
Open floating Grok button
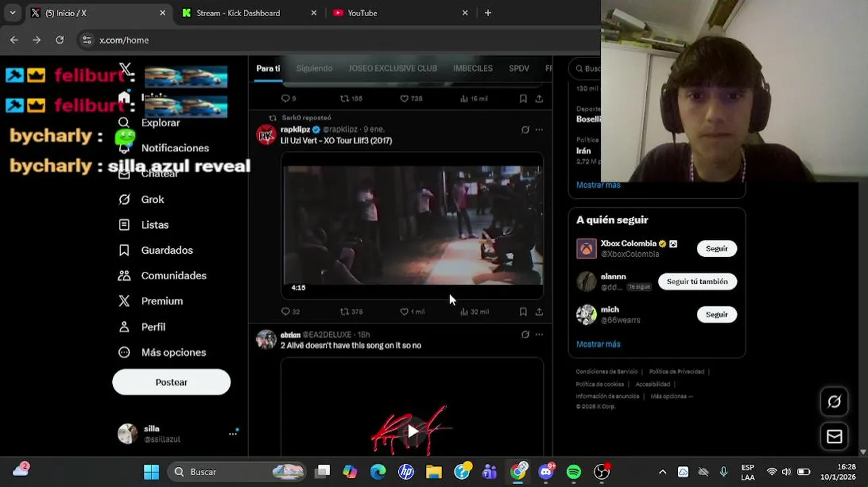(834, 402)
